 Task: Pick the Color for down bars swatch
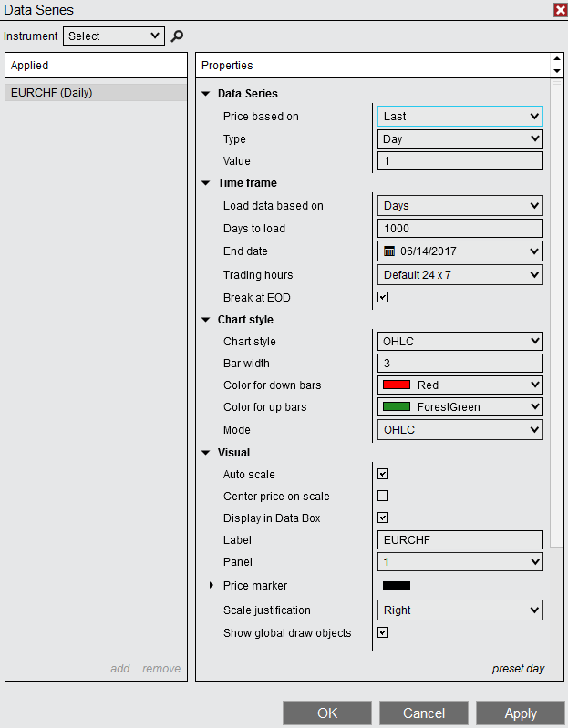397,385
